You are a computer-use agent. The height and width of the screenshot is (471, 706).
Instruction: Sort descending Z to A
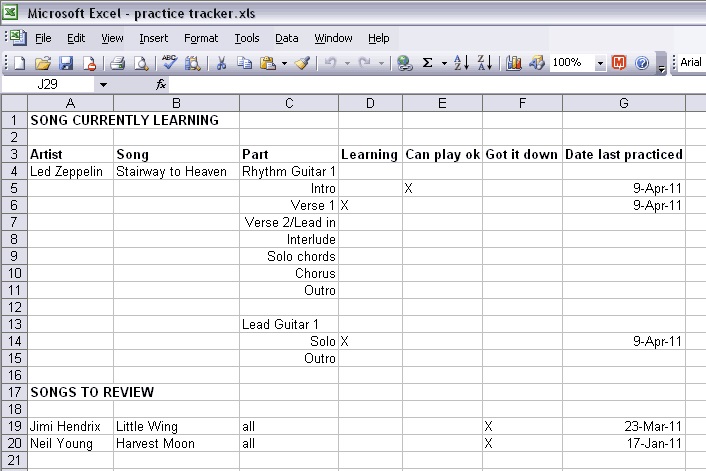tap(484, 63)
